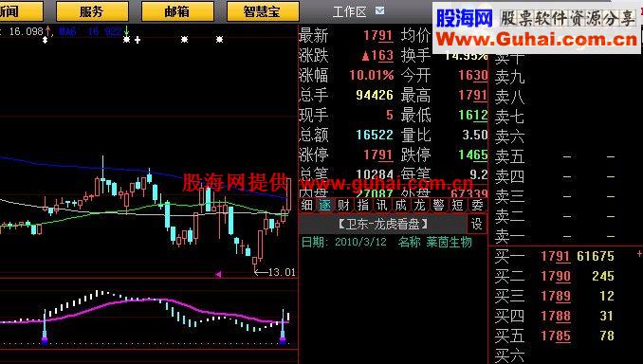Select the 今开 value 1630

coord(473,76)
